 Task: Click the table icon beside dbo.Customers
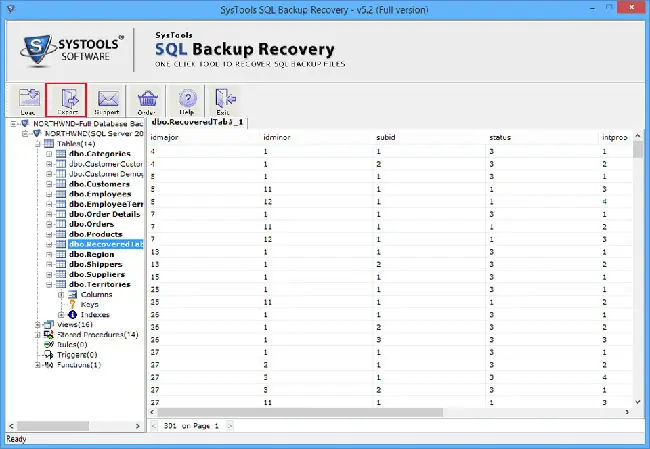click(x=61, y=184)
